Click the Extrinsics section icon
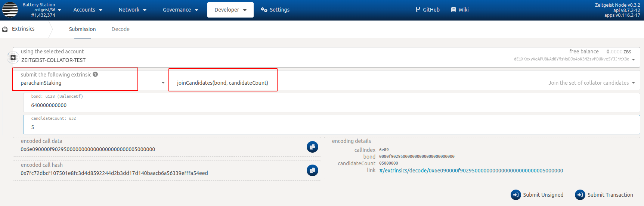The height and width of the screenshot is (206, 644). [5, 29]
